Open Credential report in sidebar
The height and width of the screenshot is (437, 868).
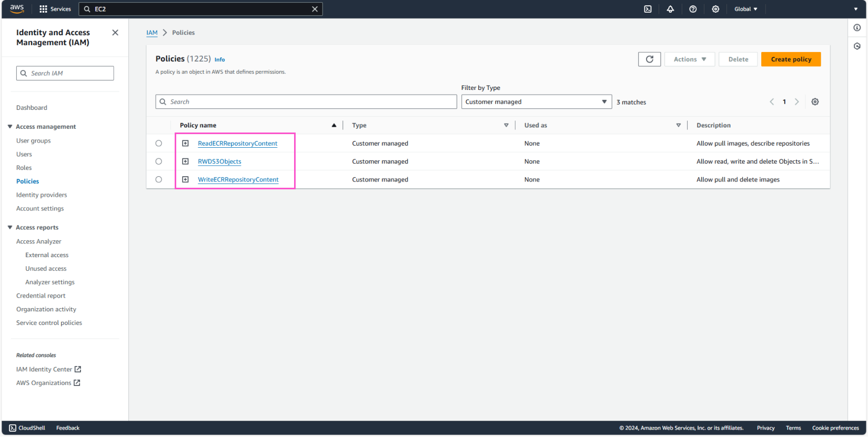pos(41,296)
